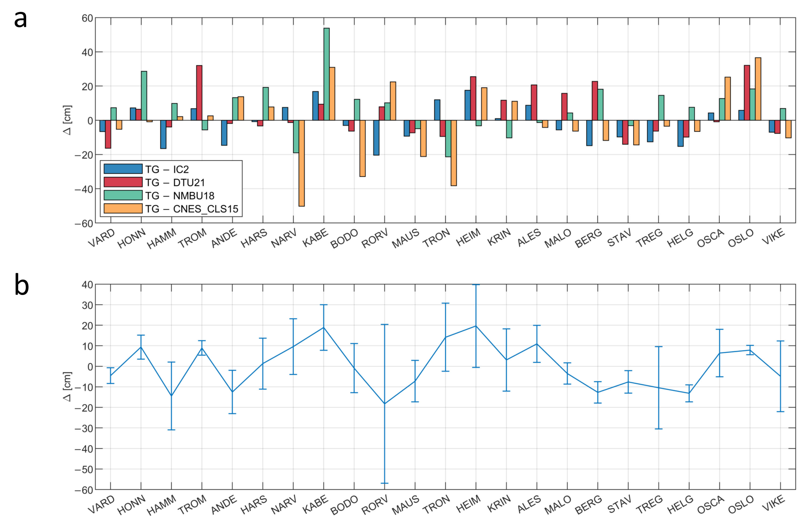
Task: Click the Δ [cm] y-axis title of panel b
Action: [67, 386]
